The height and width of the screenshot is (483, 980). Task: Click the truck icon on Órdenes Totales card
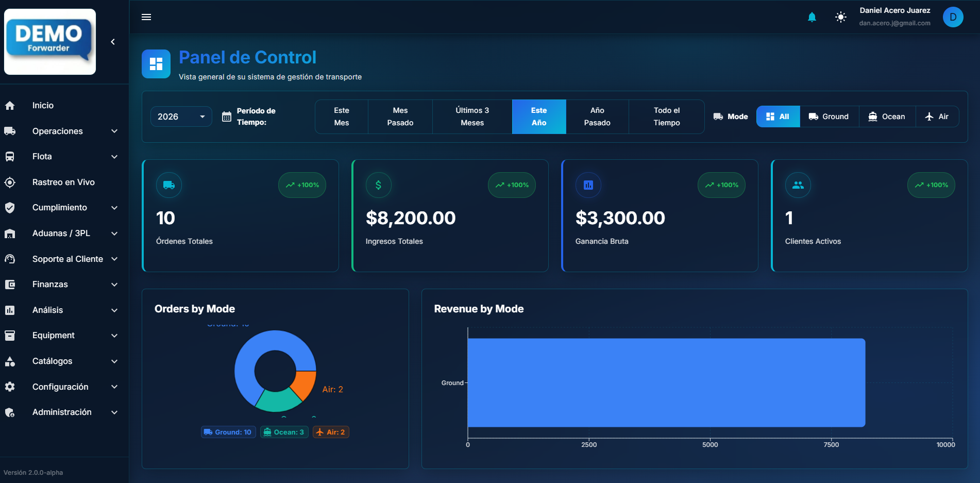168,185
